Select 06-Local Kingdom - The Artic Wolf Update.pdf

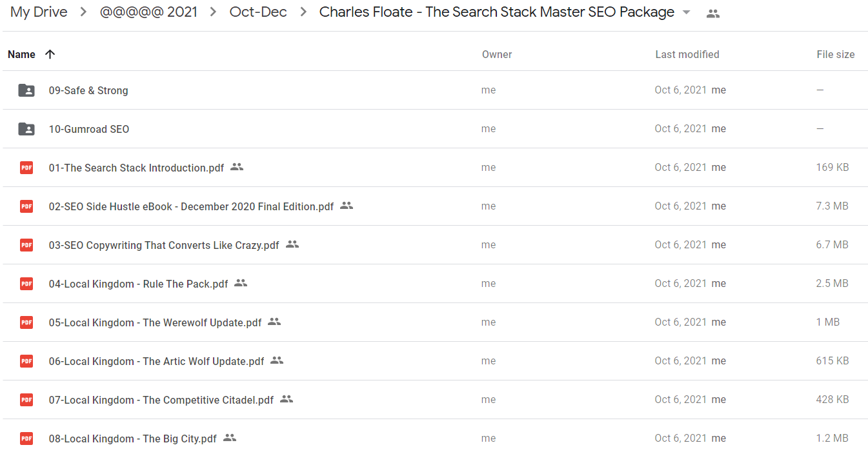(434, 361)
